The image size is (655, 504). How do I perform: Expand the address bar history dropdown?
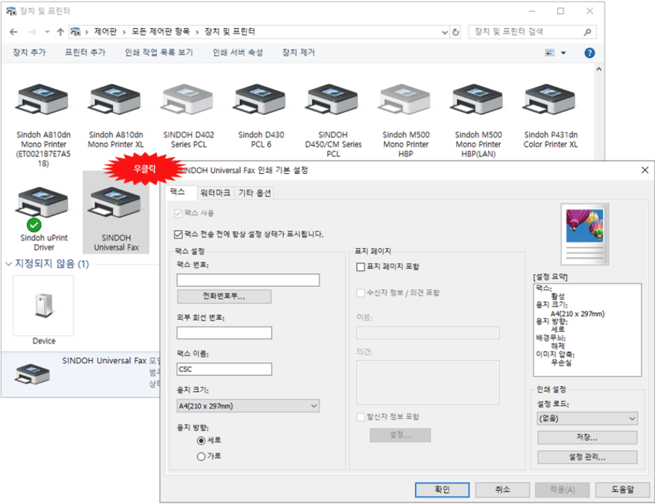click(444, 32)
